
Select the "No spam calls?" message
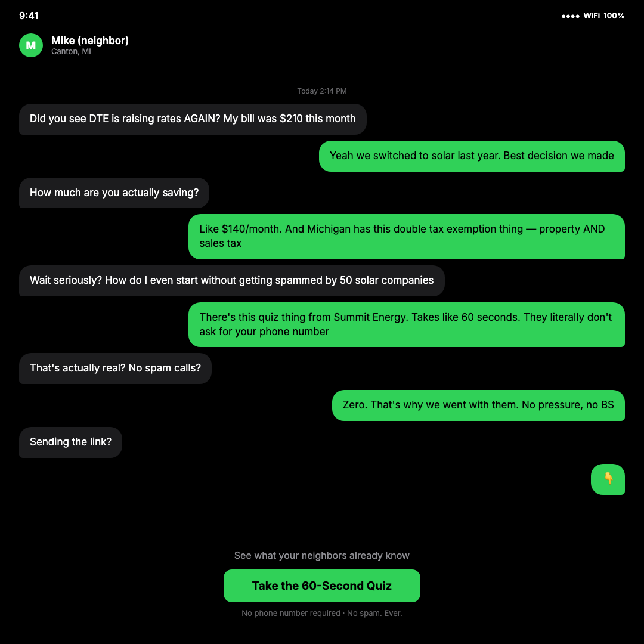point(115,369)
